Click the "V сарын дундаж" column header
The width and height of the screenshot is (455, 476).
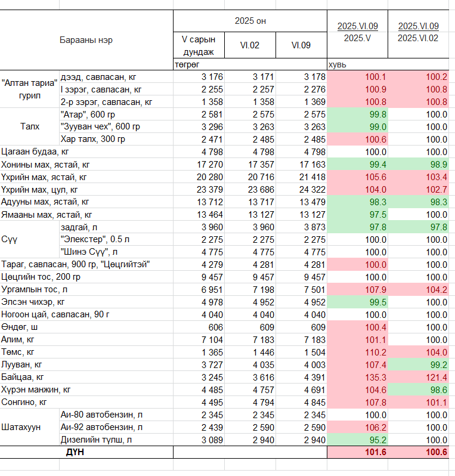(199, 45)
